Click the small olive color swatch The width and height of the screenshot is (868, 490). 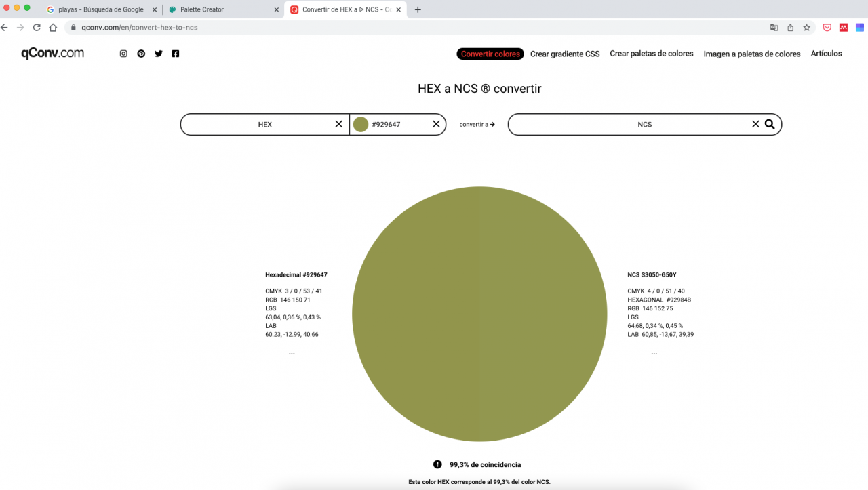click(361, 125)
